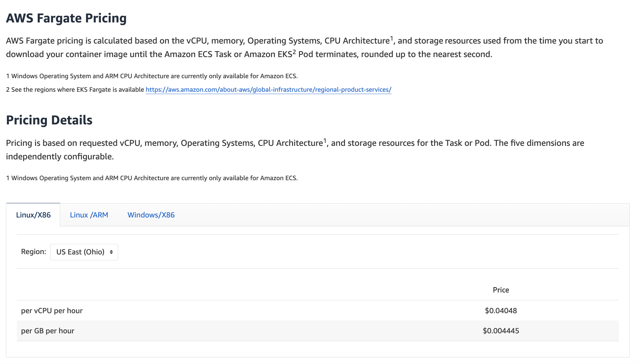
Task: Click the Region label
Action: (33, 251)
